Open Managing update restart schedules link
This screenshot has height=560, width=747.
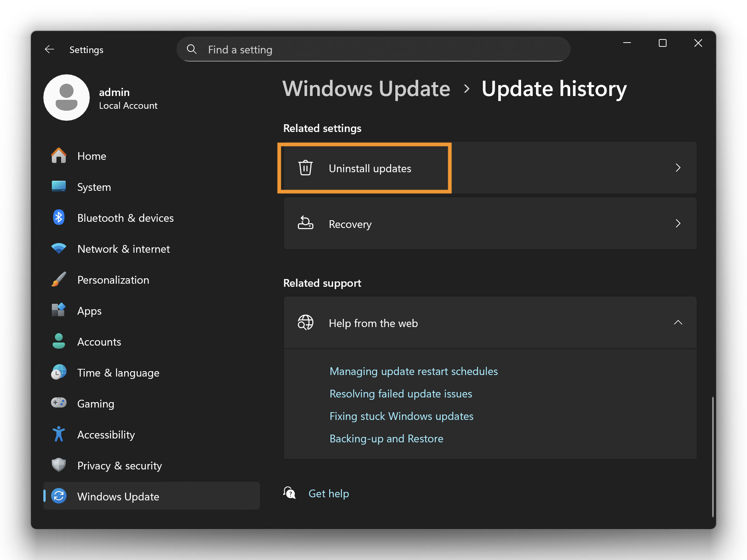pos(414,371)
